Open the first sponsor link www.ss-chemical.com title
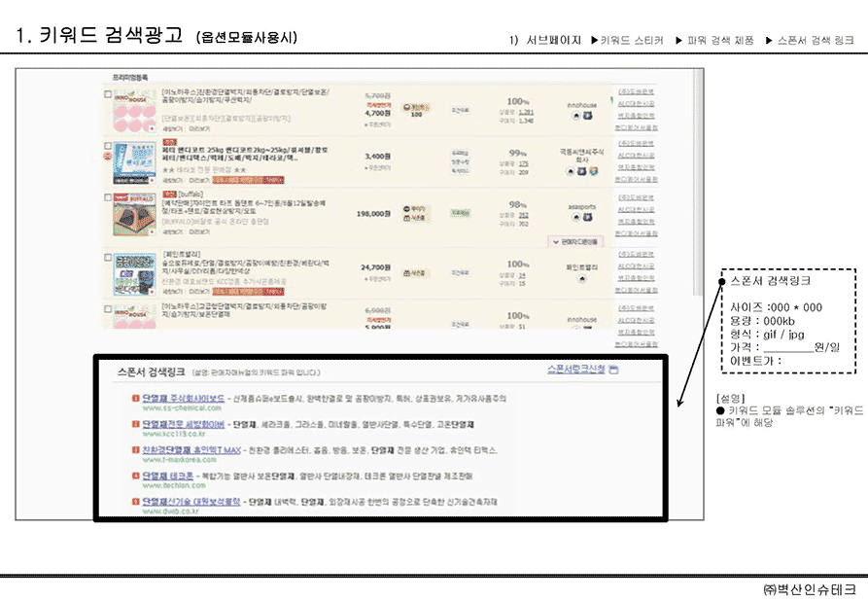Screen dimensions: 868x601 [183, 399]
